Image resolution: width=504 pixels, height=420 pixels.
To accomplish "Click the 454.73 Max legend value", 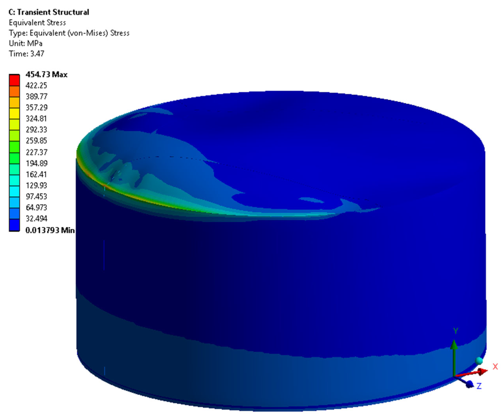I will 46,74.
